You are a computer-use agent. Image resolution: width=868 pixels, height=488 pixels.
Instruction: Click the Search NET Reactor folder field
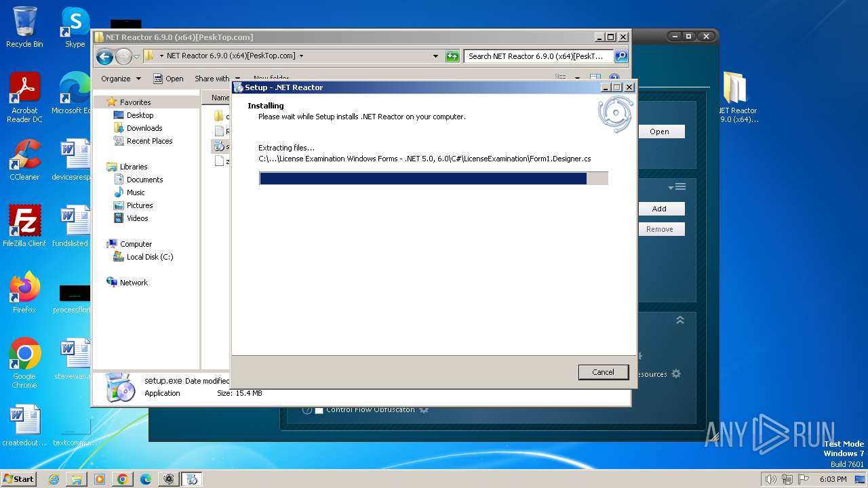pyautogui.click(x=538, y=56)
